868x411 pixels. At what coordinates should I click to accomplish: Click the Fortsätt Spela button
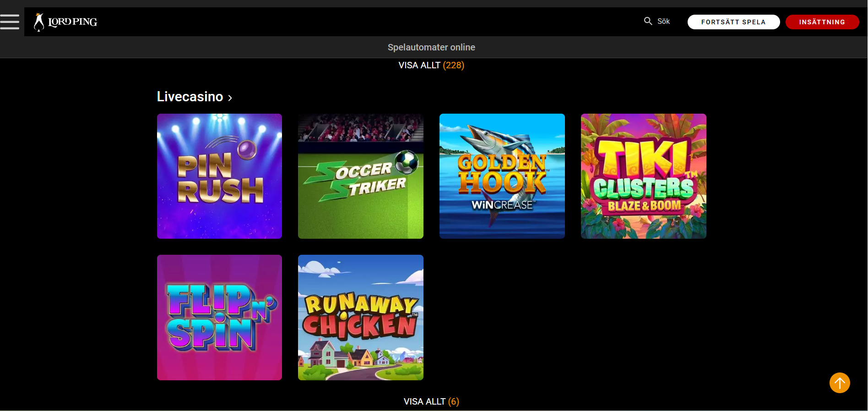coord(733,22)
